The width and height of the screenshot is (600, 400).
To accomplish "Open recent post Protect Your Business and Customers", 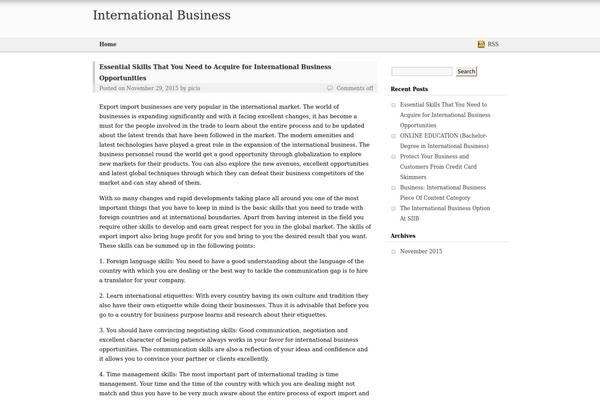I will tap(438, 167).
